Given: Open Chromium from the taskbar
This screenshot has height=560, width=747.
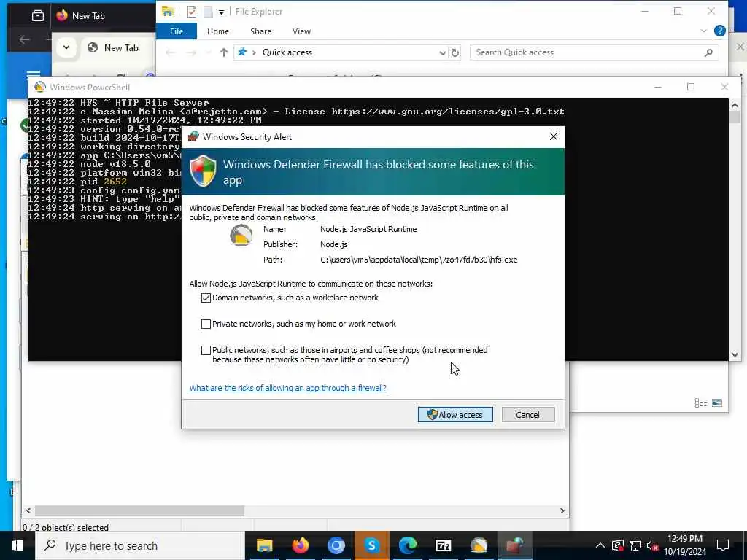Looking at the screenshot, I should 336,545.
